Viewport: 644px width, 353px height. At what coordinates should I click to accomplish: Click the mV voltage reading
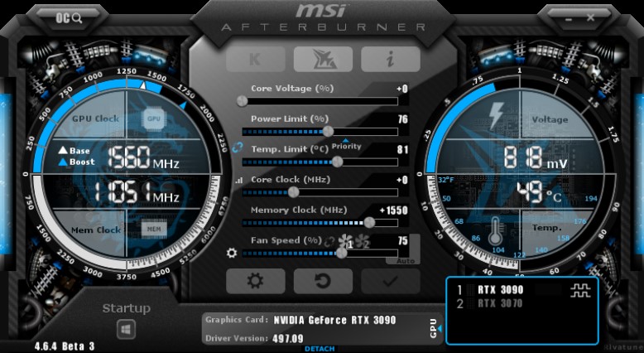tap(536, 158)
